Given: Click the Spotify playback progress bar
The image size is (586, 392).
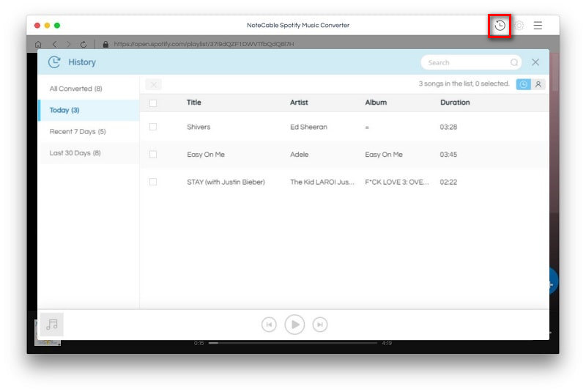Looking at the screenshot, I should 292,343.
